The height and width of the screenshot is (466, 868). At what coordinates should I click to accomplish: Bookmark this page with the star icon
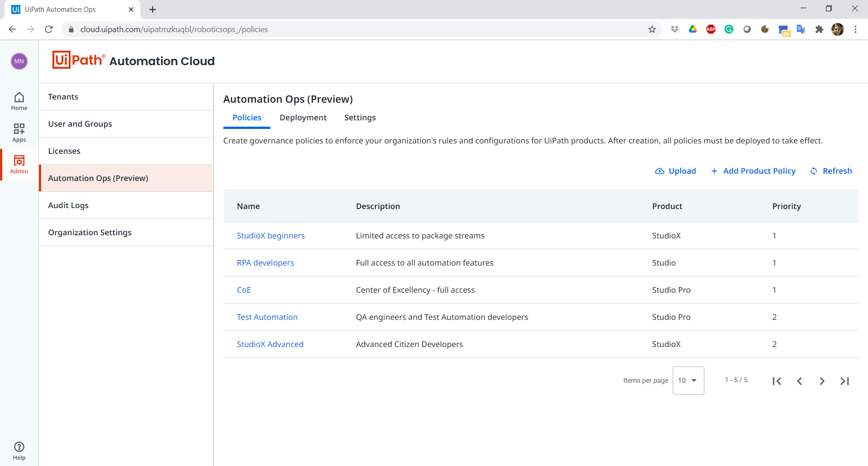tap(652, 29)
